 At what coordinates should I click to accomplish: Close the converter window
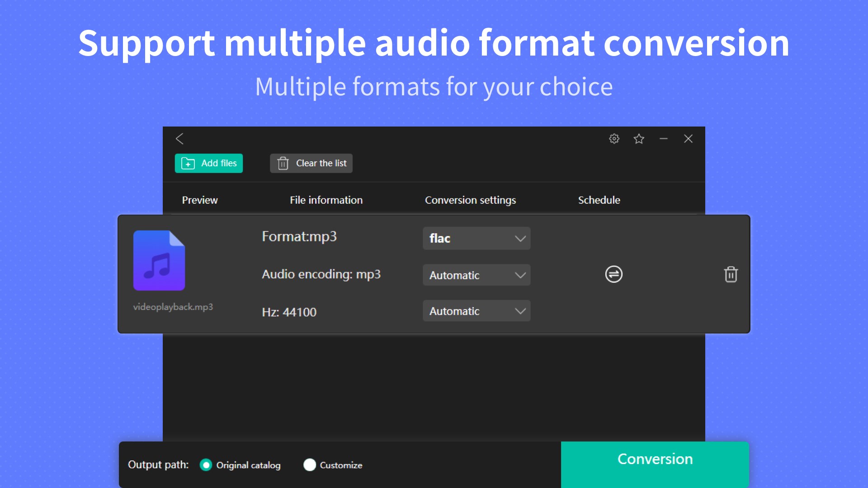[688, 139]
